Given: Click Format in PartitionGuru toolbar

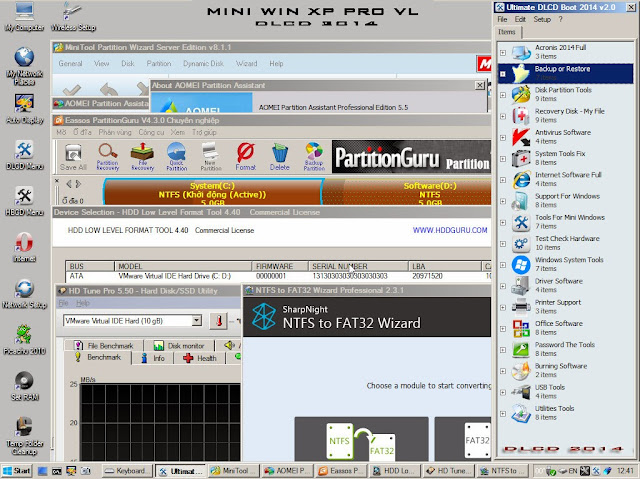Looking at the screenshot, I should [x=245, y=157].
